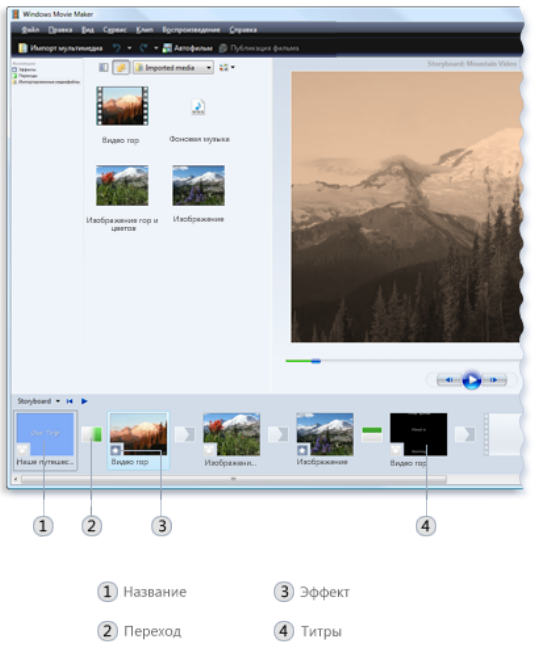Click the Publish Movie toolbar icon
Image resolution: width=539 pixels, height=648 pixels.
223,48
